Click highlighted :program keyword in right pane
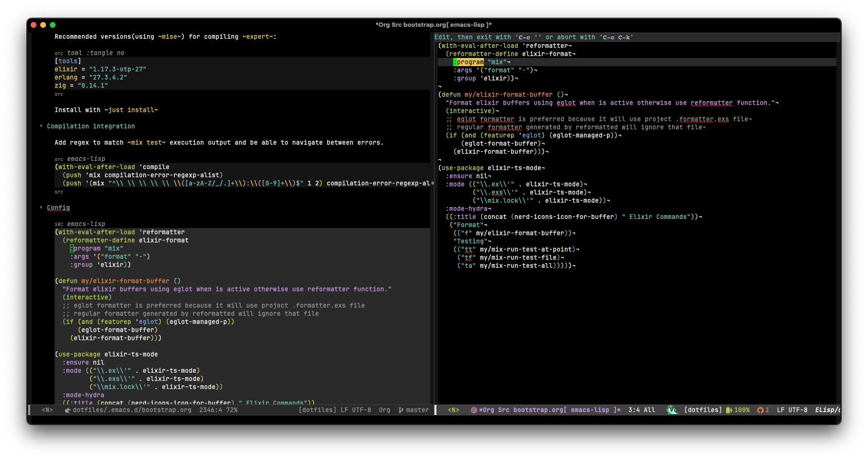868x460 pixels. point(468,62)
